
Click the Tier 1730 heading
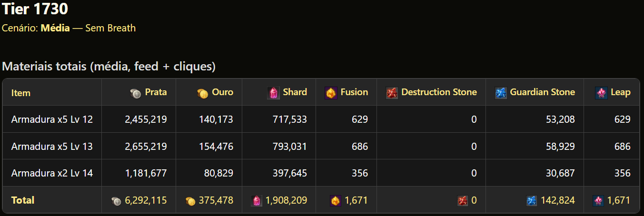tap(35, 9)
